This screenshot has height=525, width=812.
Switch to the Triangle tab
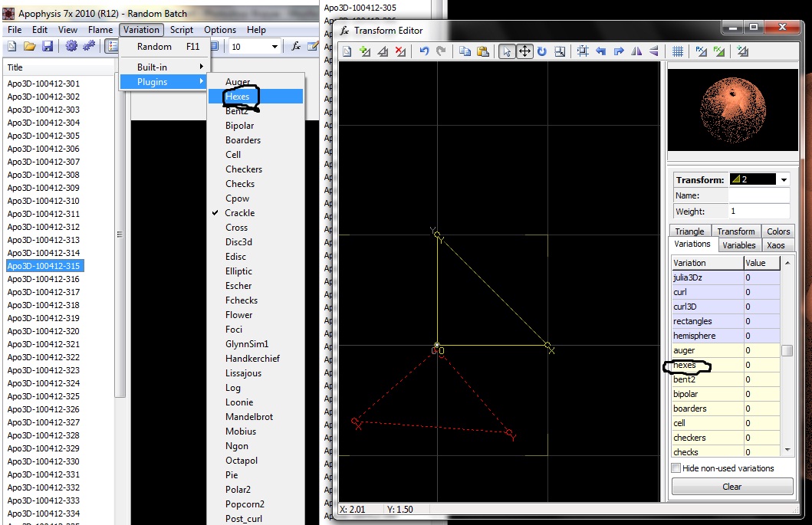pos(689,231)
